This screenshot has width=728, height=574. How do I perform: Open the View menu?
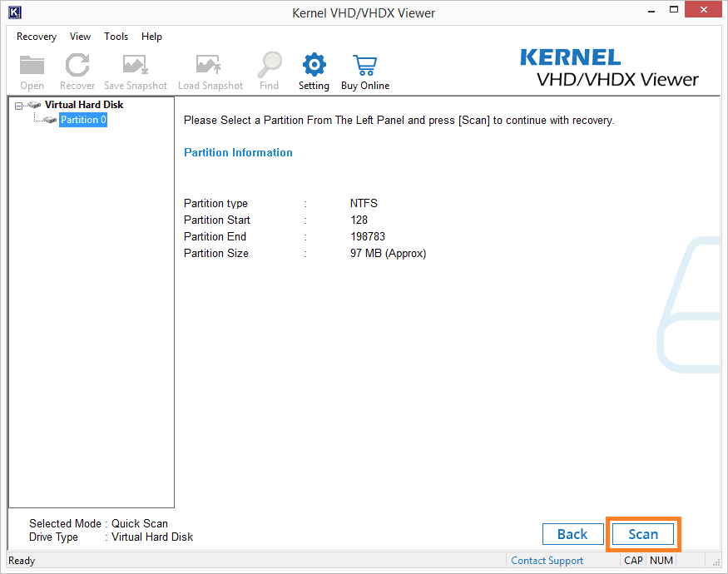[x=81, y=37]
